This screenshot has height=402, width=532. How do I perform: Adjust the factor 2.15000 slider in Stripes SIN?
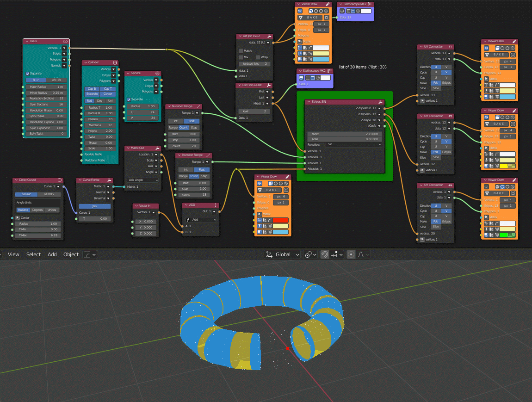(x=345, y=134)
